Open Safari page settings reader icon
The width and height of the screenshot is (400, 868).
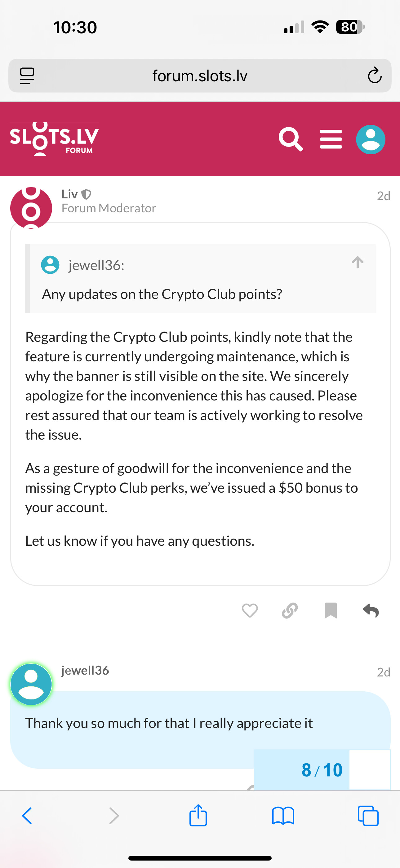27,75
